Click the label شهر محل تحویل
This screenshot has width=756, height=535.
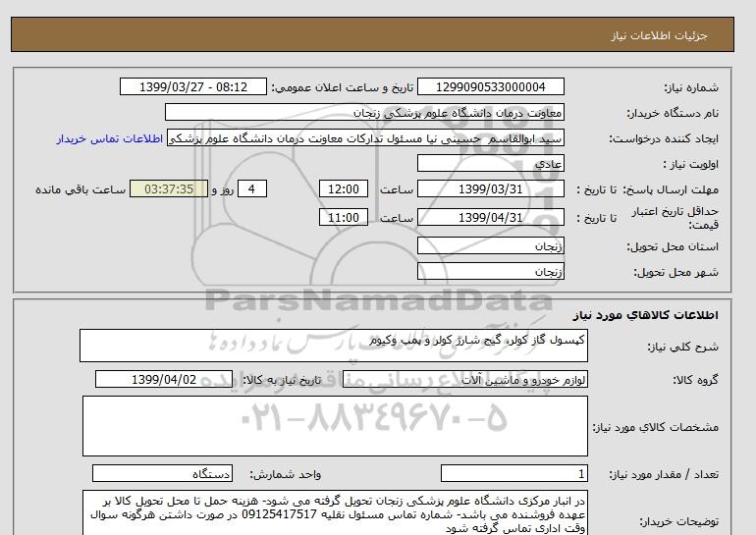(675, 272)
